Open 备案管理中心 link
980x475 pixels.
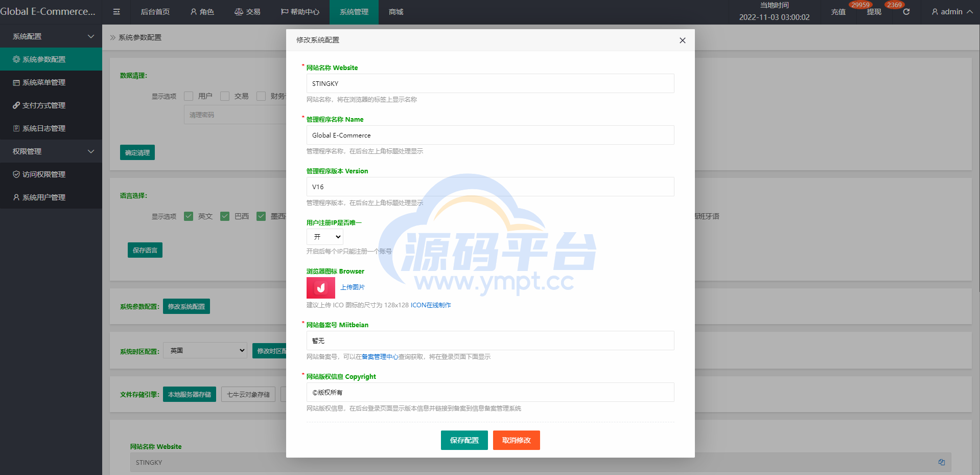tap(380, 357)
